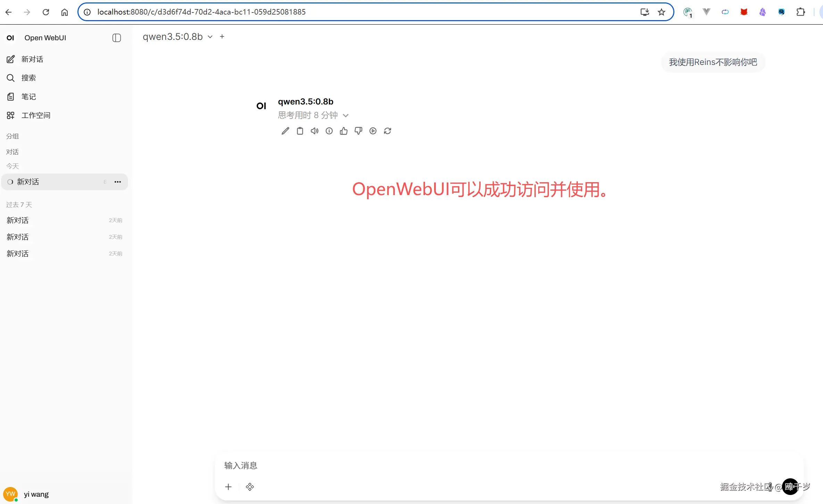Viewport: 823px width, 504px height.
Task: Continue the response generation
Action: [x=373, y=131]
